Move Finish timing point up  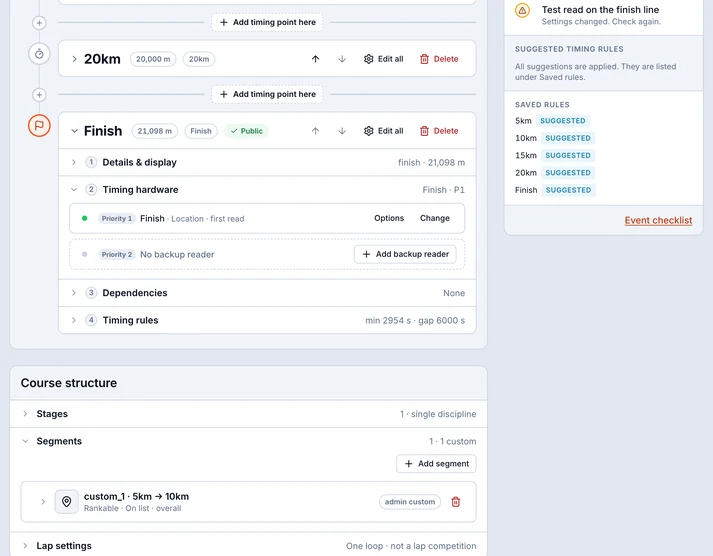(x=315, y=131)
